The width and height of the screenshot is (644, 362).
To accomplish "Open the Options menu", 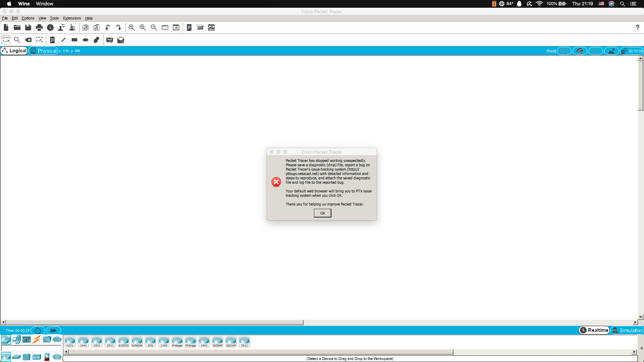I will click(28, 18).
